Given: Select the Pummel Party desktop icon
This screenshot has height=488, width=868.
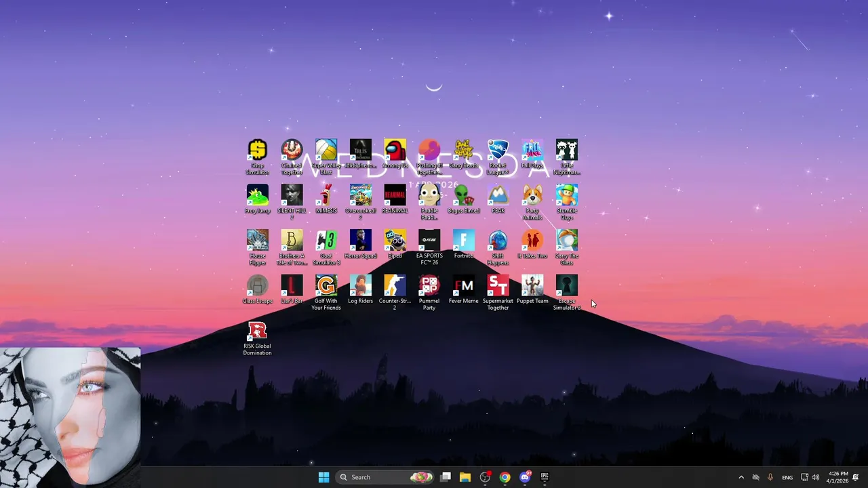Looking at the screenshot, I should coord(429,287).
